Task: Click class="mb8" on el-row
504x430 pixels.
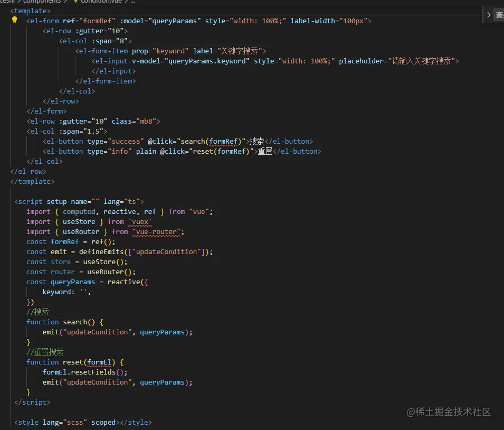Action: click(x=134, y=121)
